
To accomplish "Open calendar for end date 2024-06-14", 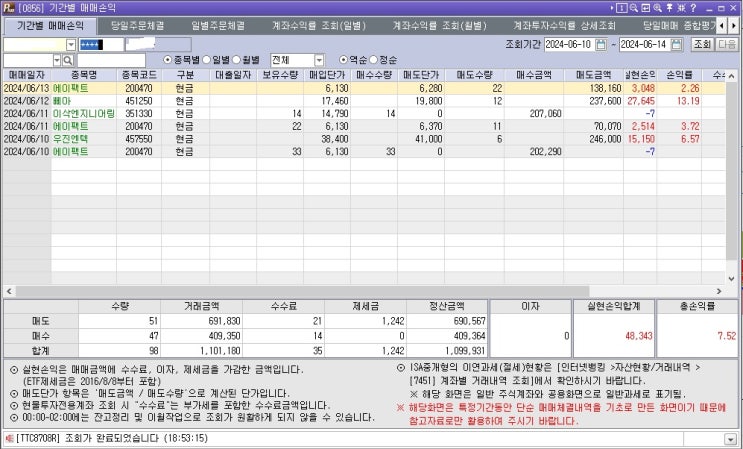I will pos(677,45).
